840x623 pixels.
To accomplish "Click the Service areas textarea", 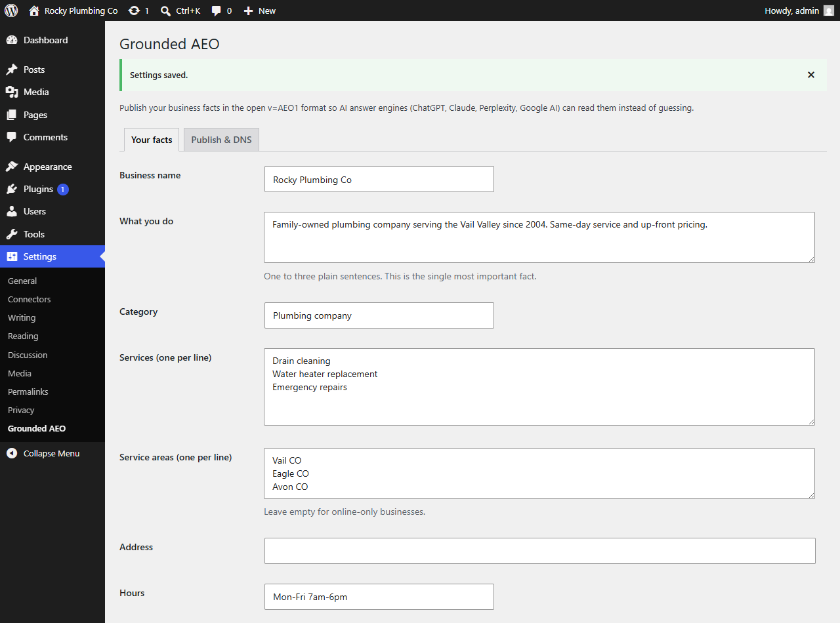I will [539, 473].
